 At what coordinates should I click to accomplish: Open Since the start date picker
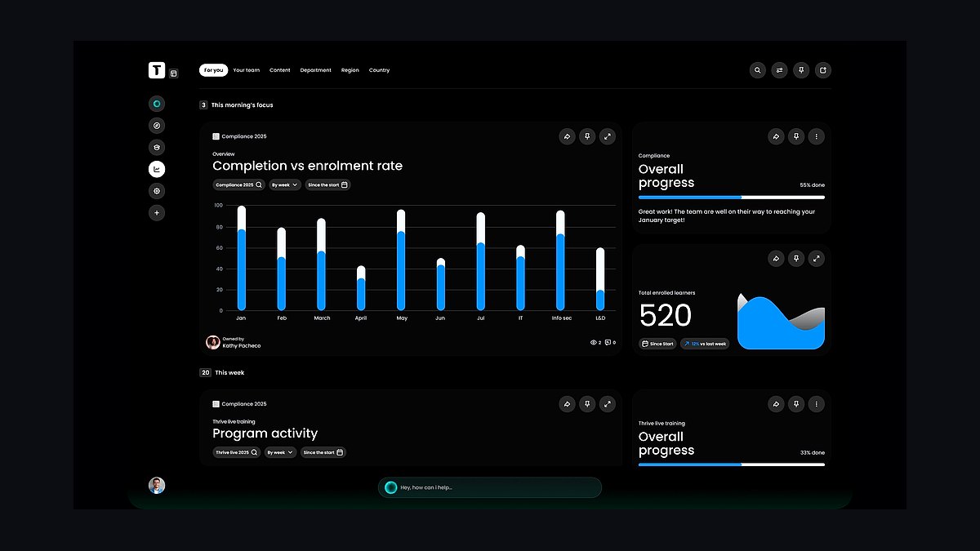point(327,185)
